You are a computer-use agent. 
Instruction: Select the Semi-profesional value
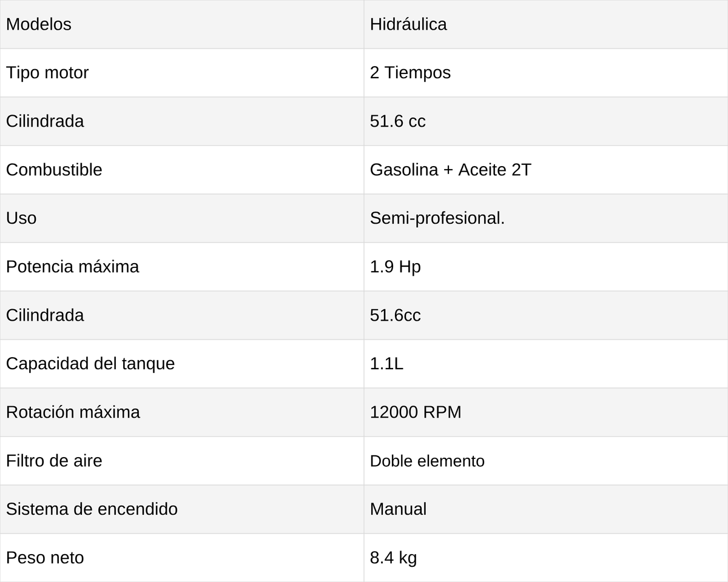[x=437, y=218]
